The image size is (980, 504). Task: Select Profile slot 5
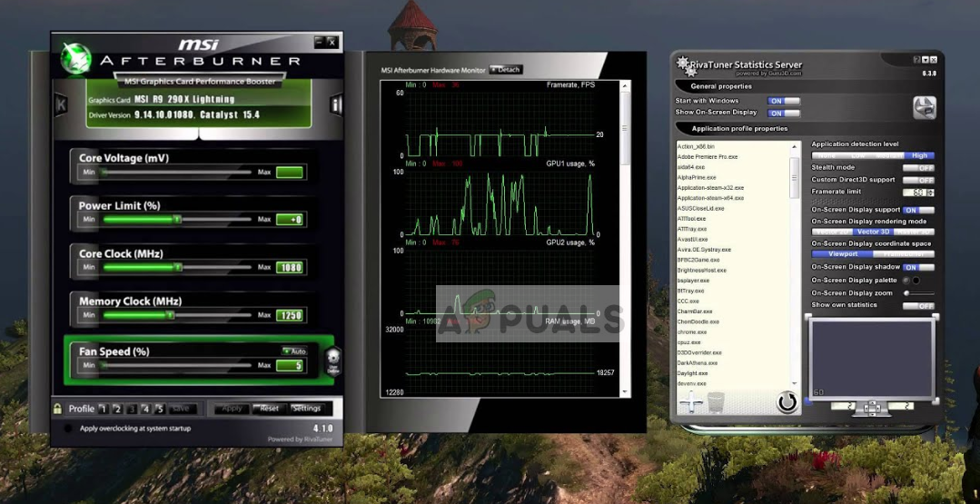[160, 409]
